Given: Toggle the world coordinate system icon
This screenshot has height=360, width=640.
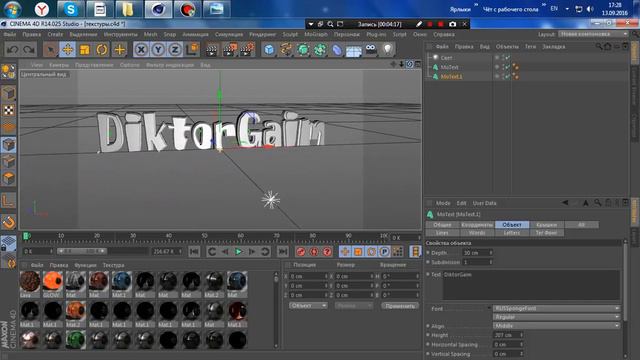Looking at the screenshot, I should 192,50.
